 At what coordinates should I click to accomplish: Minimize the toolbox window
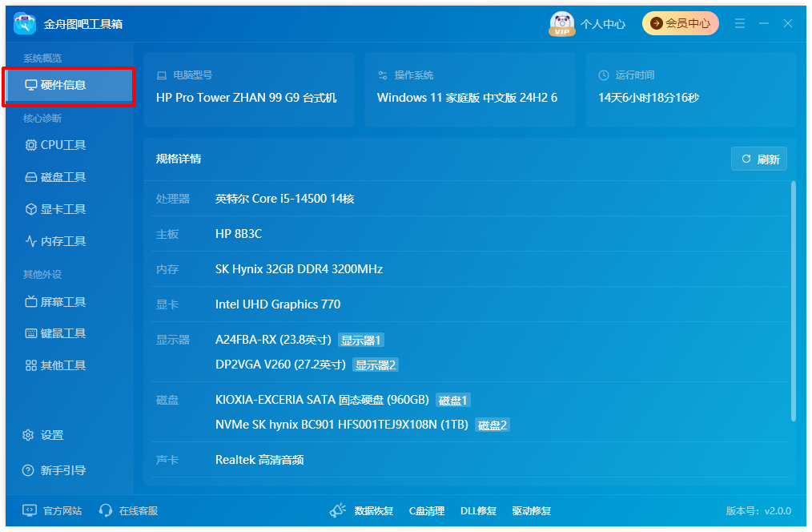coord(764,23)
